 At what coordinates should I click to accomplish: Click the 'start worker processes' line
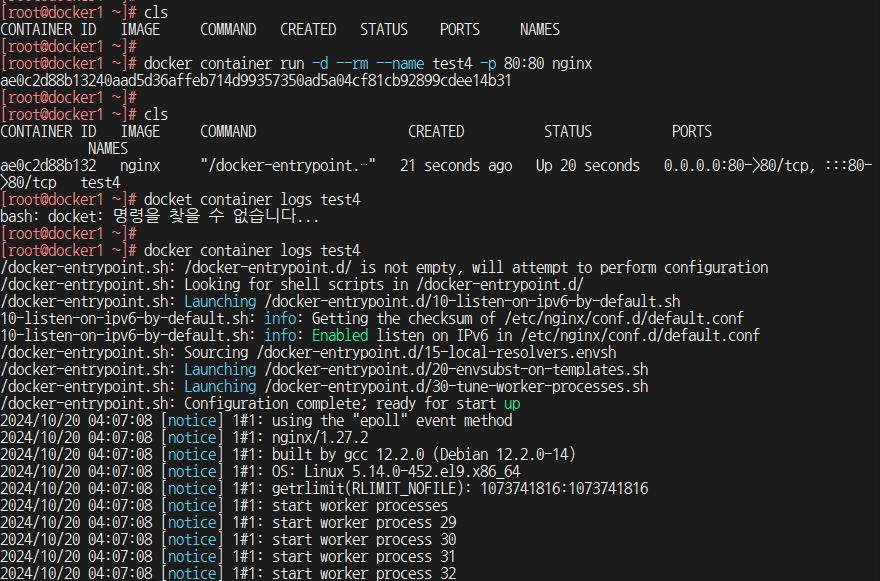[224, 506]
